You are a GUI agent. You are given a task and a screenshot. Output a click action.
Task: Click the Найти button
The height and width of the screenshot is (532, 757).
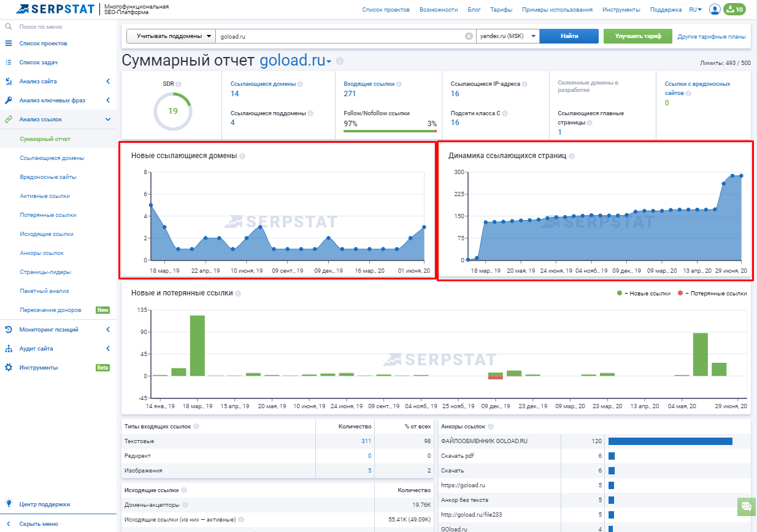click(569, 36)
